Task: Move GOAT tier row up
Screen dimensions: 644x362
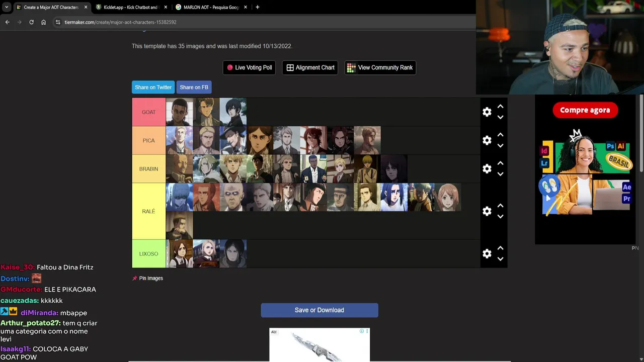Action: 500,107
